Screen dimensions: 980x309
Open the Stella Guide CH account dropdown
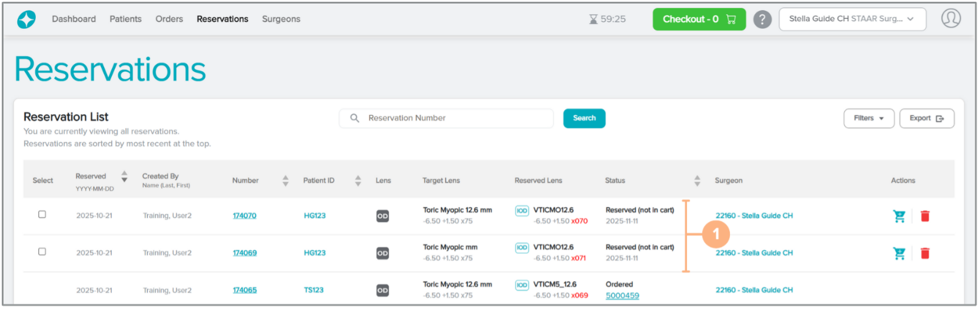tap(852, 19)
